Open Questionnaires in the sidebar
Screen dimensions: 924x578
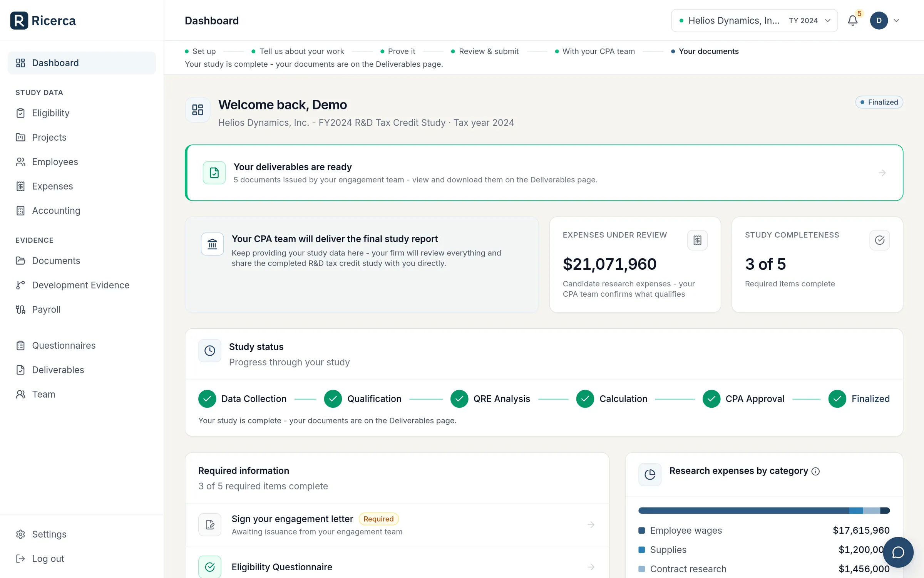[82, 345]
